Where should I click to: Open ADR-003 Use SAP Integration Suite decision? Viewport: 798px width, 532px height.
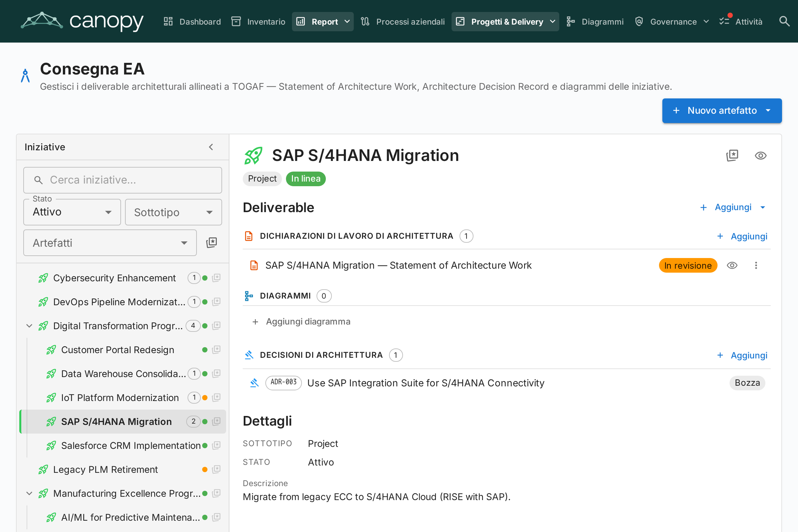click(x=426, y=383)
